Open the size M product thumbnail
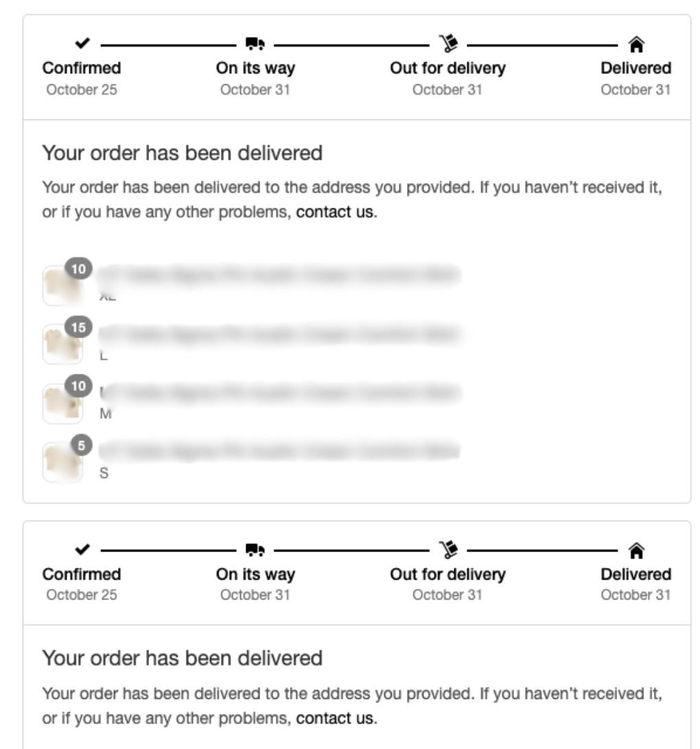The width and height of the screenshot is (700, 749). point(62,403)
